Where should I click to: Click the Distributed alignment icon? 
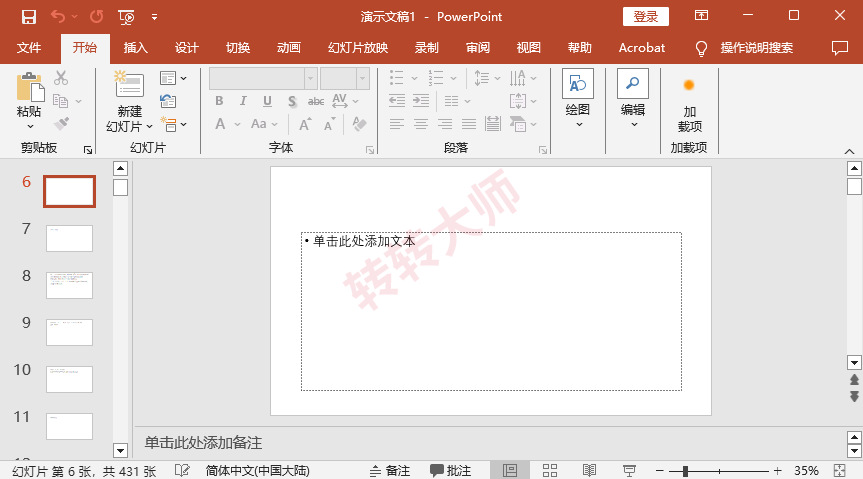coord(493,124)
